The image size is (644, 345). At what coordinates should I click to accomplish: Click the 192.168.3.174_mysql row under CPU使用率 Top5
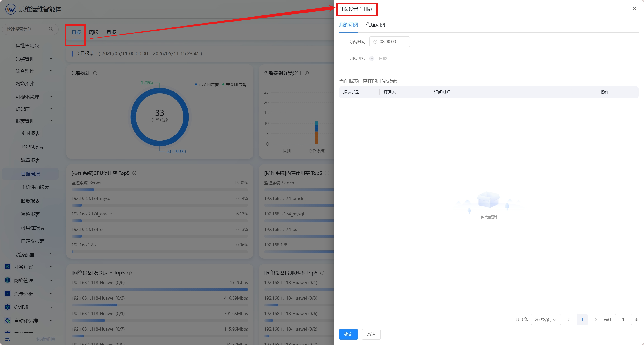159,201
